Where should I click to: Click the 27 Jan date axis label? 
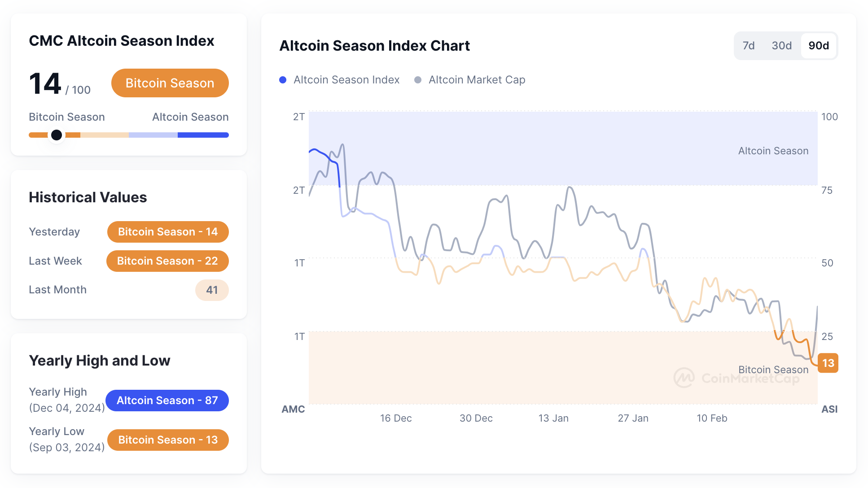tap(633, 418)
